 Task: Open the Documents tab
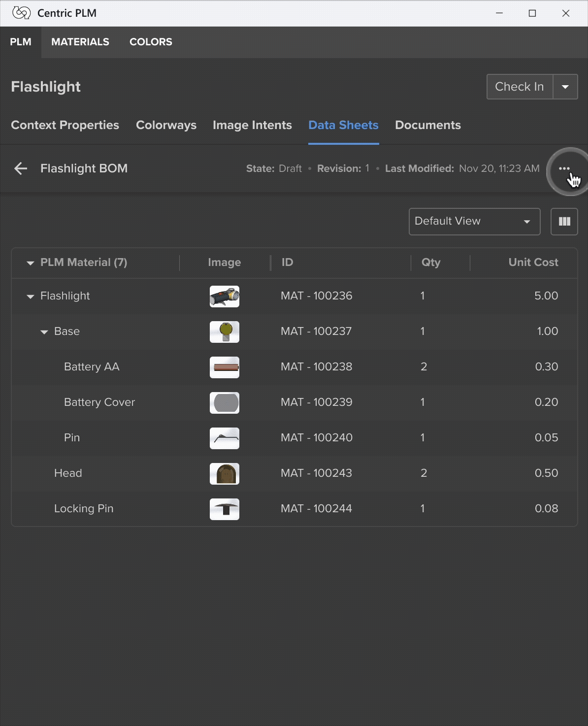click(428, 125)
